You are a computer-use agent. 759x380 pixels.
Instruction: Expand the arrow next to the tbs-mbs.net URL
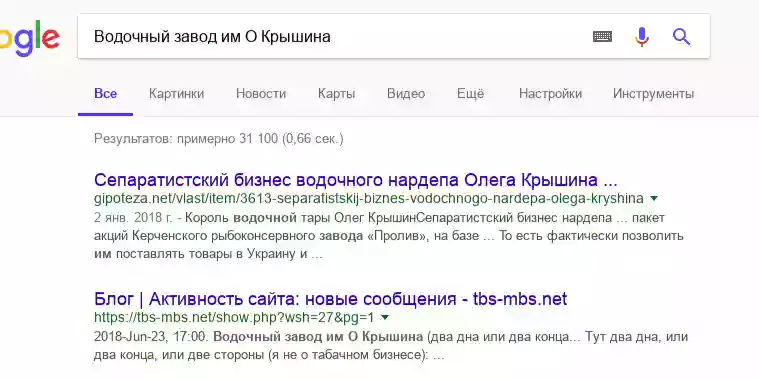click(x=385, y=318)
